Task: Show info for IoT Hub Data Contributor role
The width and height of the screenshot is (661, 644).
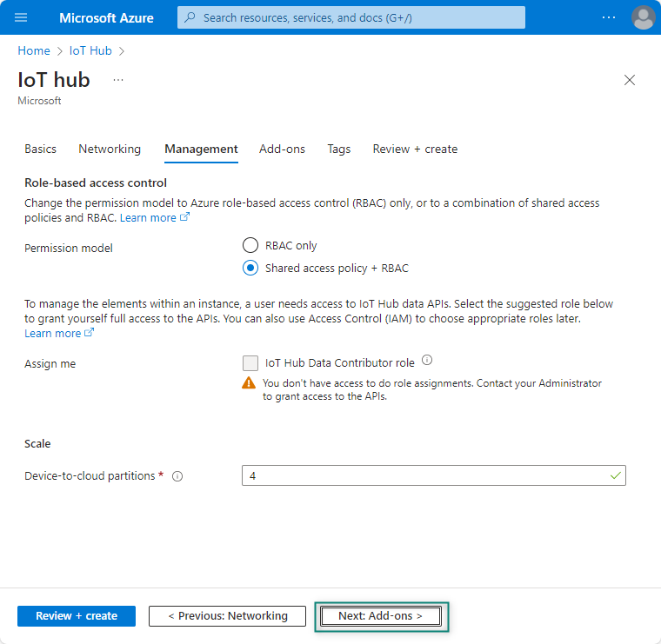Action: click(x=427, y=361)
